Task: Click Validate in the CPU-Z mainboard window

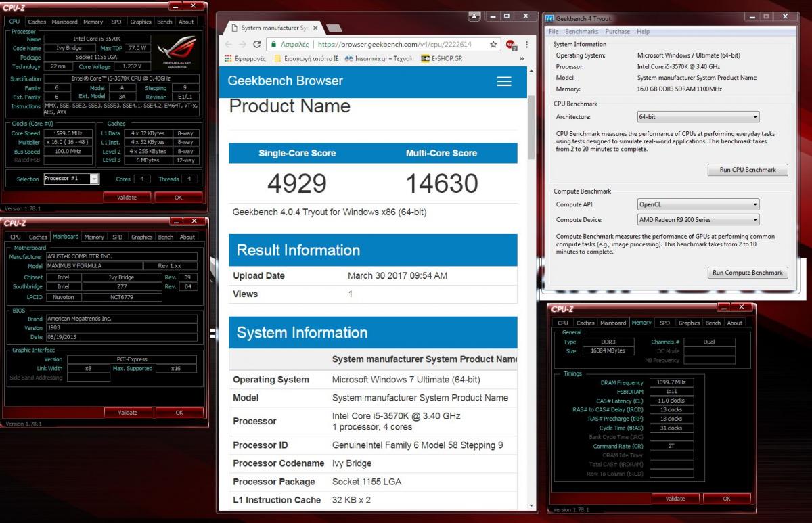Action: (128, 412)
